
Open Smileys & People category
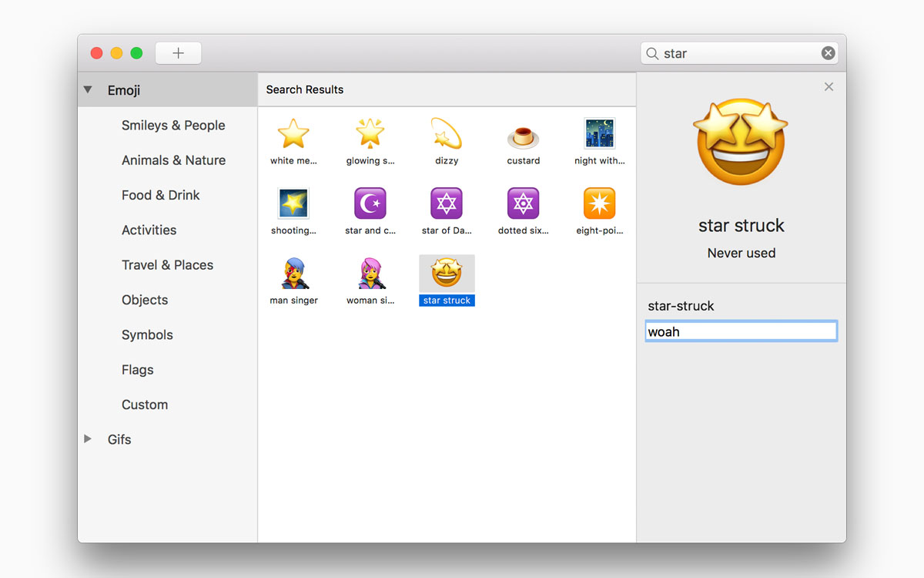[x=173, y=126]
